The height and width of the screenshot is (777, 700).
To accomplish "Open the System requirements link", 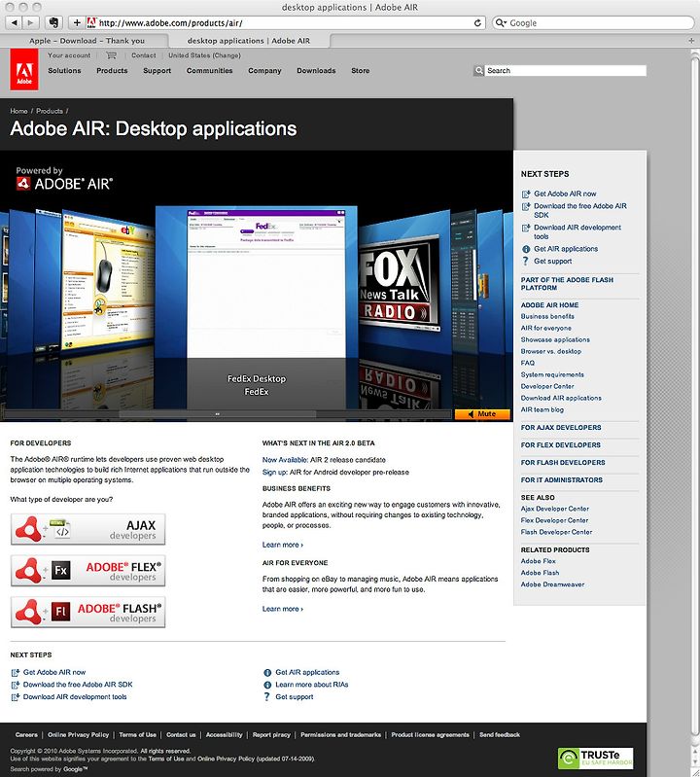I will tap(552, 374).
